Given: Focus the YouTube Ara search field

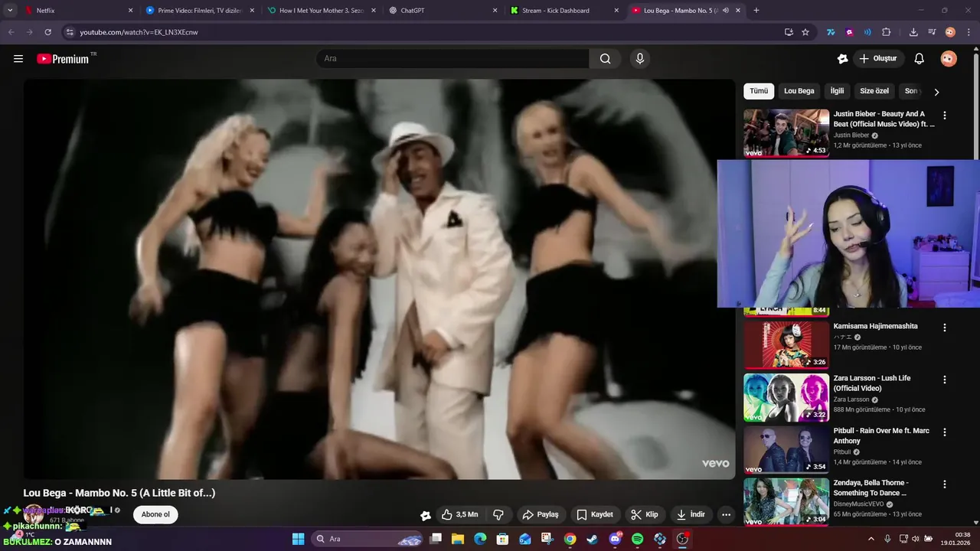Looking at the screenshot, I should coord(452,59).
